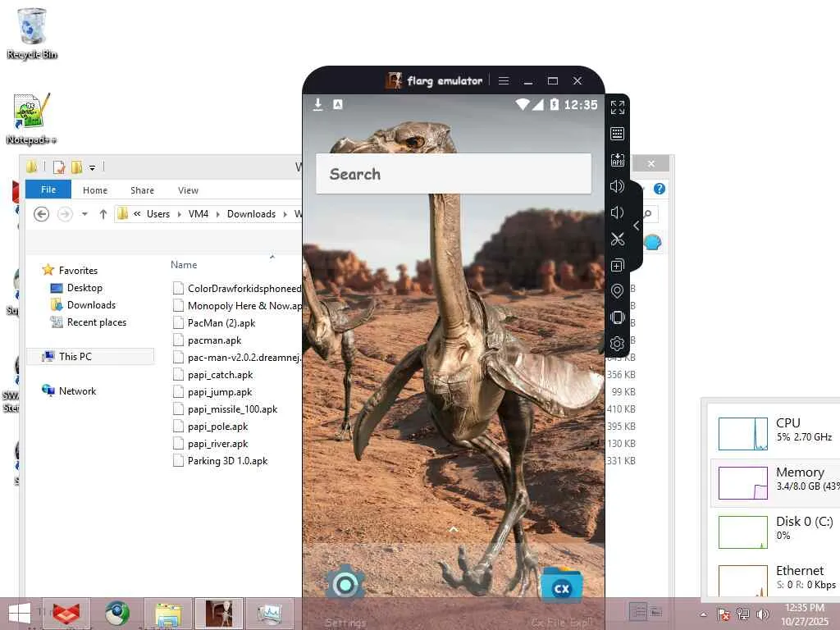Open recent locations dropdown arrow
840x630 pixels.
click(x=84, y=214)
